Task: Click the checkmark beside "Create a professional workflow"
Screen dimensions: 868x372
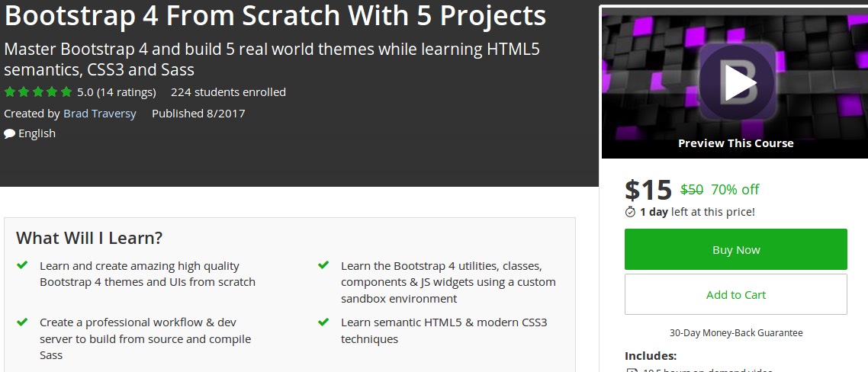Action: point(22,322)
